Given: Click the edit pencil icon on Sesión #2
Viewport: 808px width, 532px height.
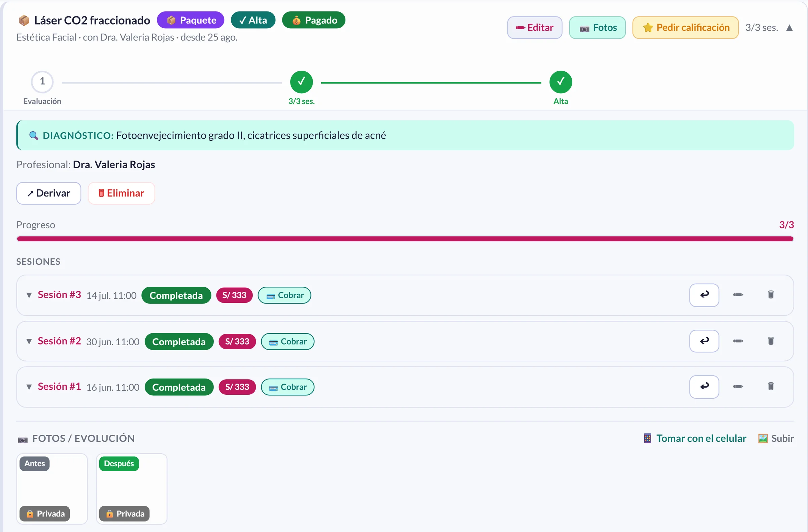Looking at the screenshot, I should coord(738,341).
